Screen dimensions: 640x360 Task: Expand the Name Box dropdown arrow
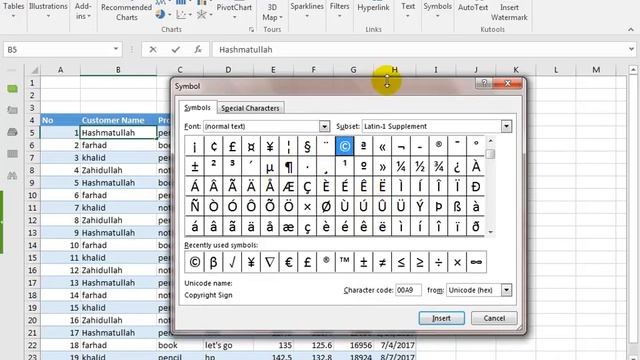[116, 49]
